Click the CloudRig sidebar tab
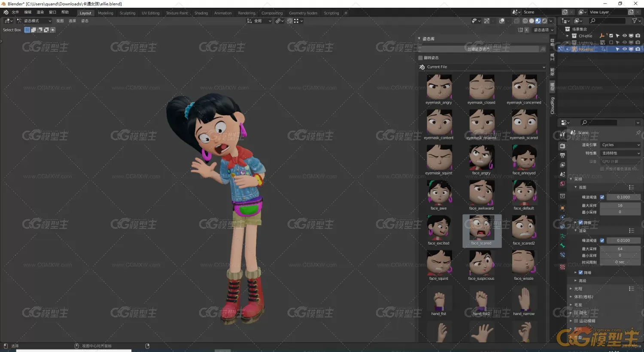644x352 pixels. (552, 106)
